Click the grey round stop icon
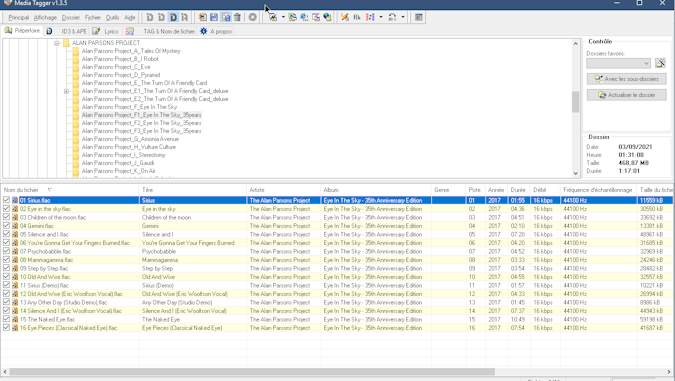The width and height of the screenshot is (675, 381). 253,17
